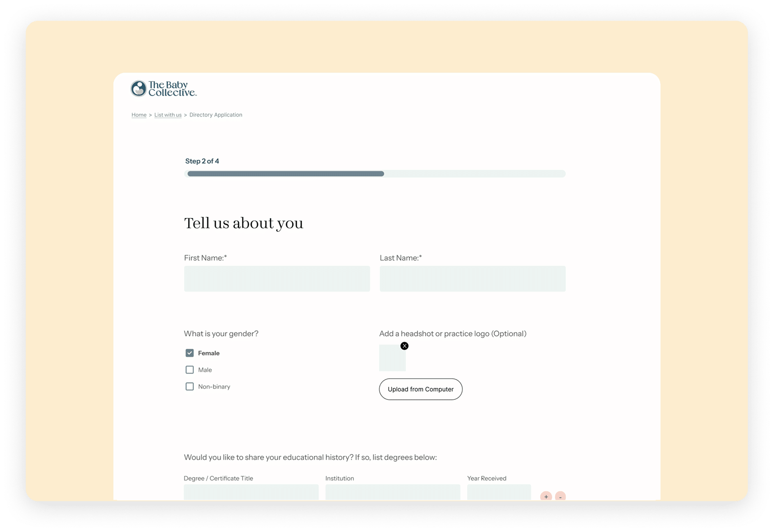Check the Female gender checkbox

point(189,353)
